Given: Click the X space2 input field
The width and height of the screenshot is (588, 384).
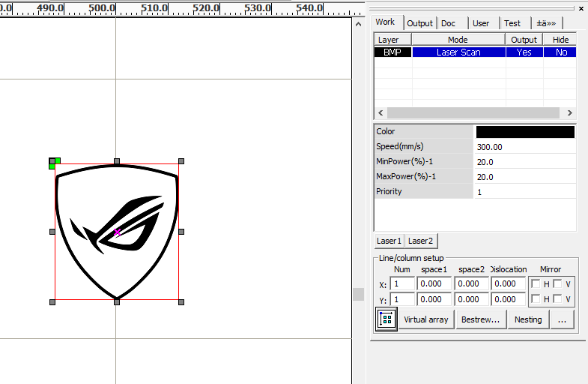Looking at the screenshot, I should point(472,283).
